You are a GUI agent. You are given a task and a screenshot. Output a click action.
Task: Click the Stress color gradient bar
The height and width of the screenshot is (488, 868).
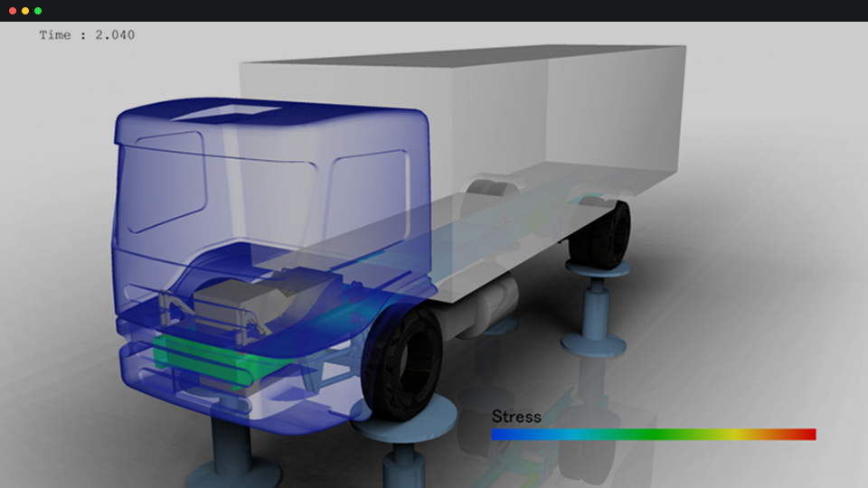point(654,435)
